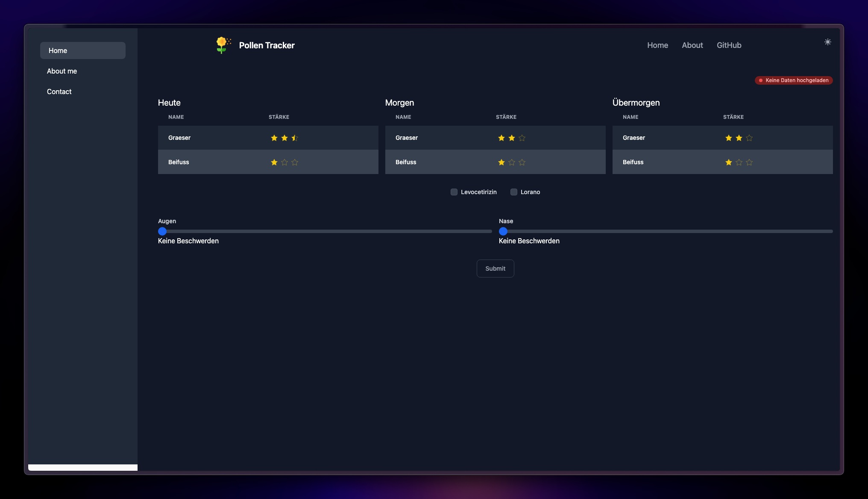Click third empty star in Übermorgen Beifuss row

tap(749, 162)
